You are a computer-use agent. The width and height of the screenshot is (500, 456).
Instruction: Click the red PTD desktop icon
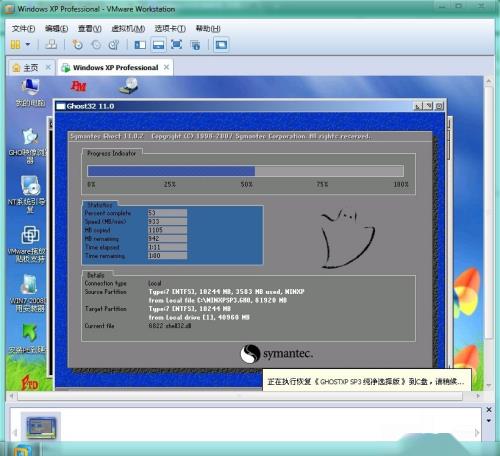tap(29, 382)
